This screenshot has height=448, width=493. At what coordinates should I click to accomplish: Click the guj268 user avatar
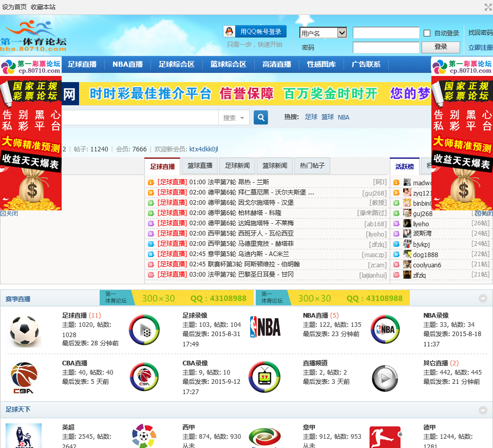pos(407,213)
